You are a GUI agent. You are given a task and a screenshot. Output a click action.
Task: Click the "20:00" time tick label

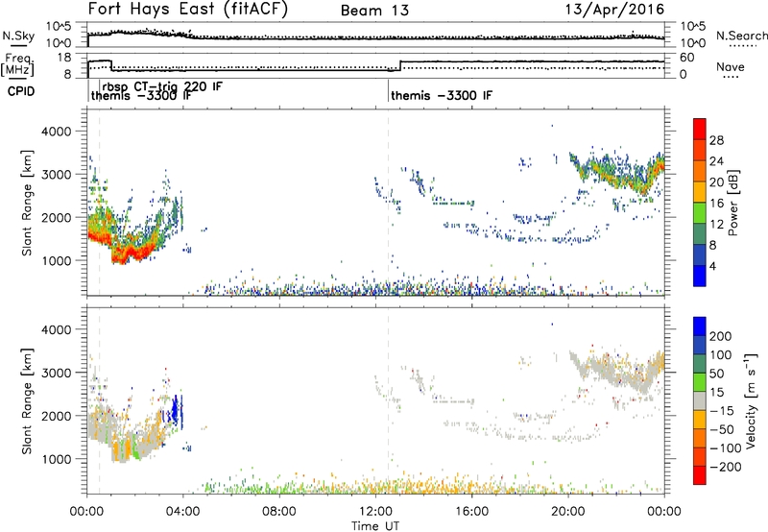567,512
